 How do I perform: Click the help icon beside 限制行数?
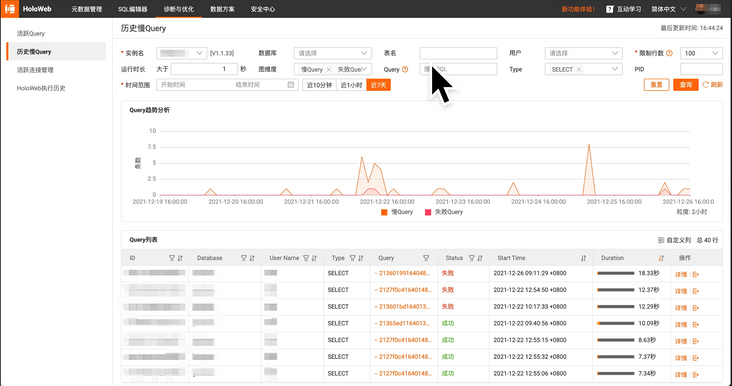(x=669, y=53)
